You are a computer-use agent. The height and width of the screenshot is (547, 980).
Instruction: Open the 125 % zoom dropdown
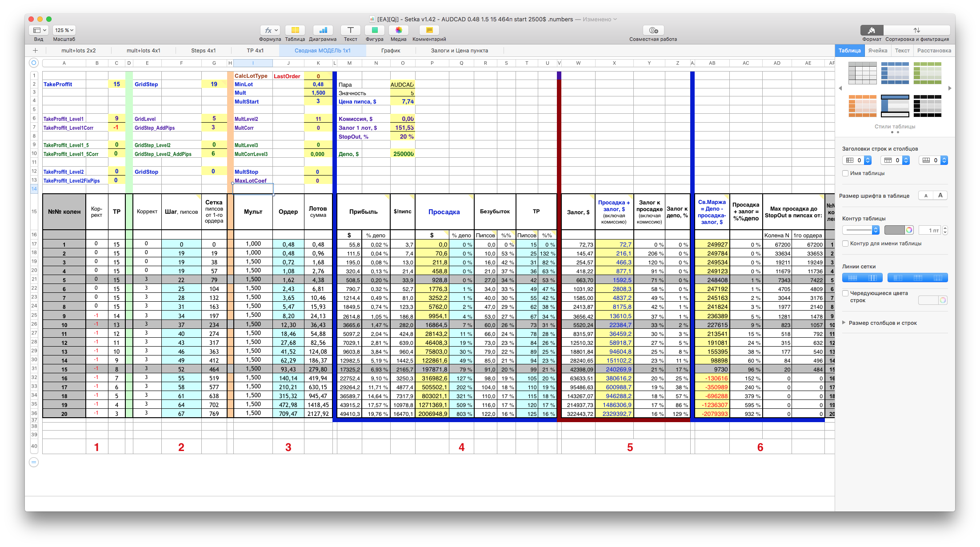click(64, 30)
